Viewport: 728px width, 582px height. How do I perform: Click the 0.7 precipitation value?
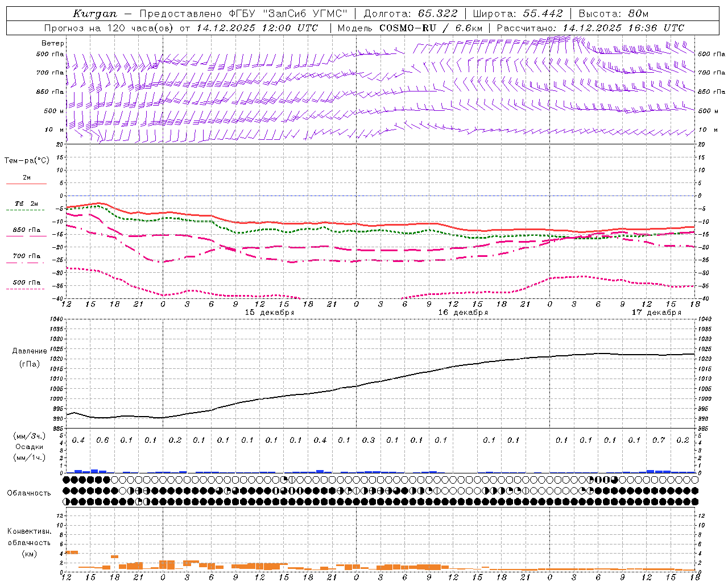pyautogui.click(x=659, y=440)
